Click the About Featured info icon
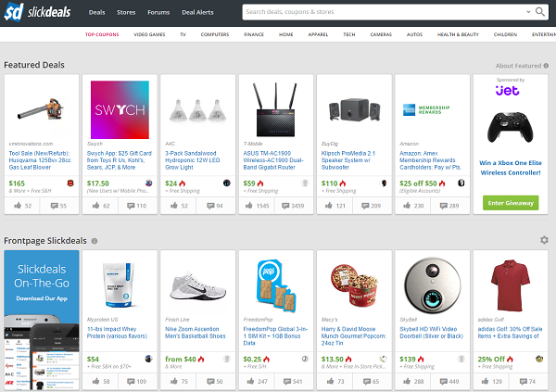This screenshot has width=556, height=392. (546, 66)
